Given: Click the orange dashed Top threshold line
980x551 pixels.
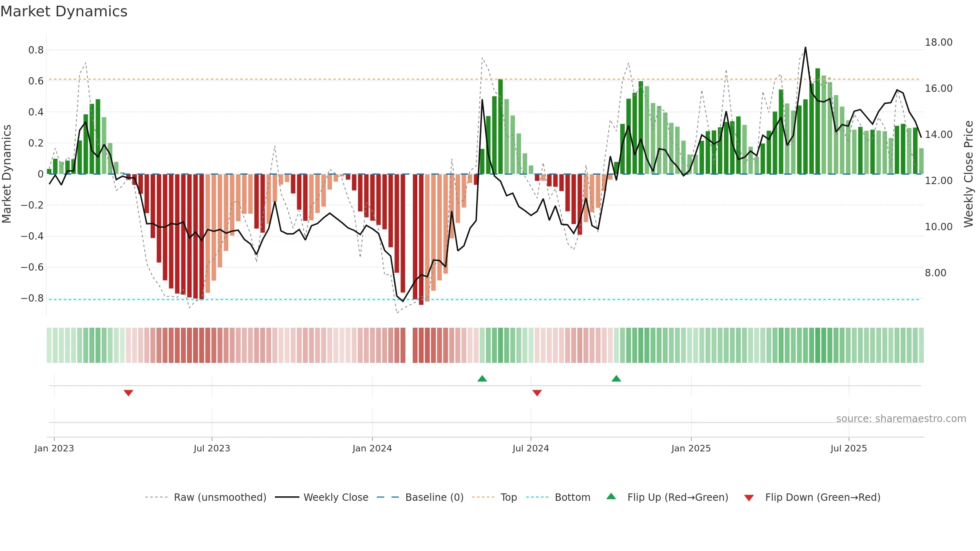Looking at the screenshot, I should [x=484, y=79].
